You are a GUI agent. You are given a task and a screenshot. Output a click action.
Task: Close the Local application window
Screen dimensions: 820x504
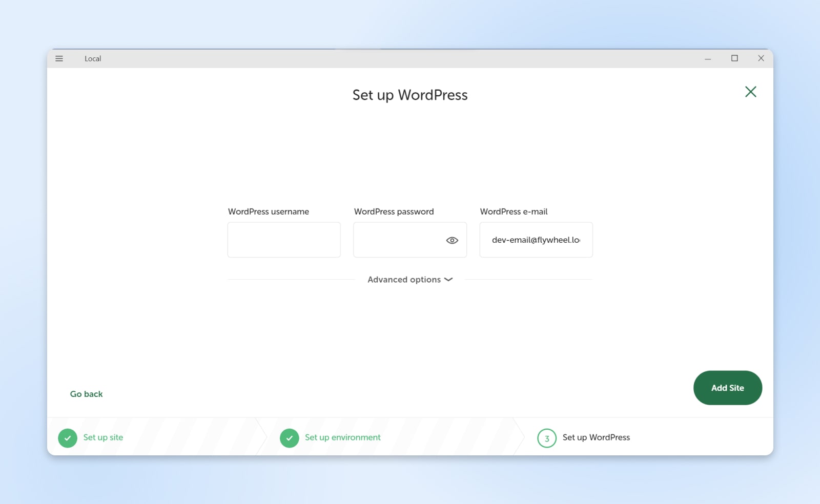coord(761,58)
